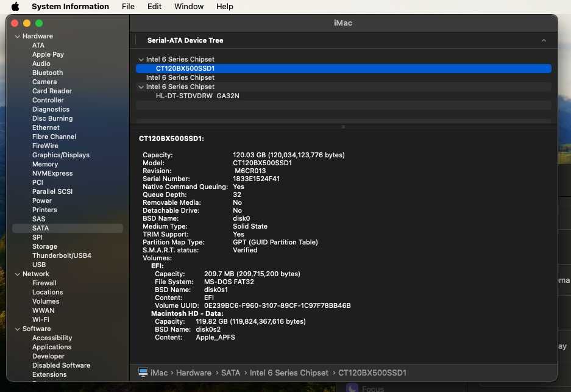
Task: Select NVMExpress in the sidebar
Action: [x=52, y=173]
